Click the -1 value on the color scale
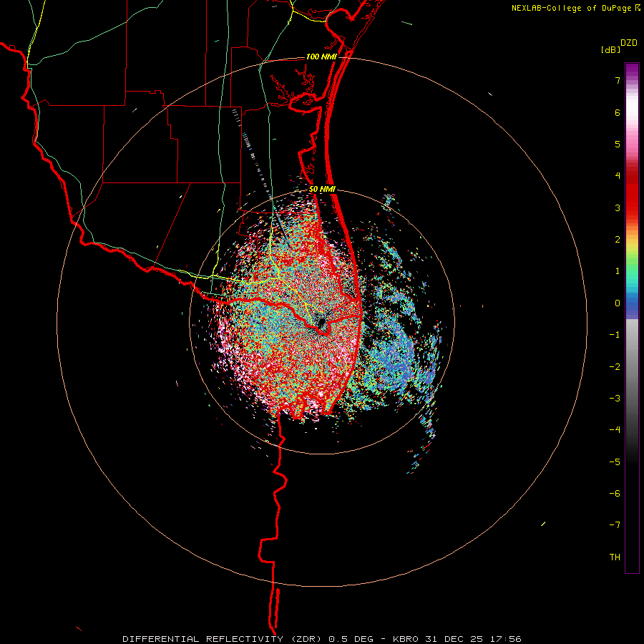The height and width of the screenshot is (644, 644). (615, 335)
